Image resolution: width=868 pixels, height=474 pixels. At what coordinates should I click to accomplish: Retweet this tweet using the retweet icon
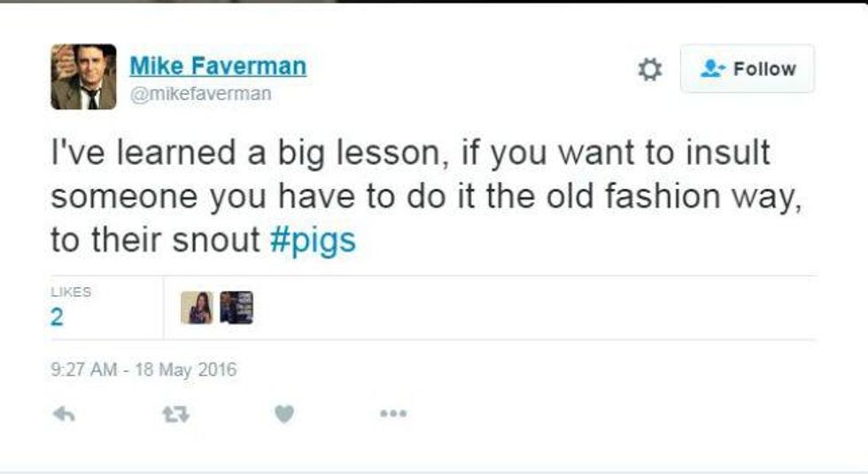[x=175, y=414]
